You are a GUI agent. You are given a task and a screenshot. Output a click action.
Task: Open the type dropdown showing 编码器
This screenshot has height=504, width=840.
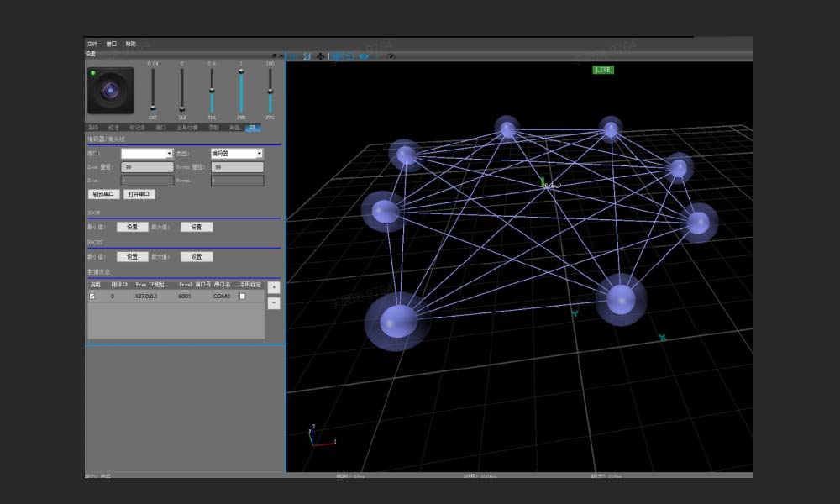tap(236, 154)
